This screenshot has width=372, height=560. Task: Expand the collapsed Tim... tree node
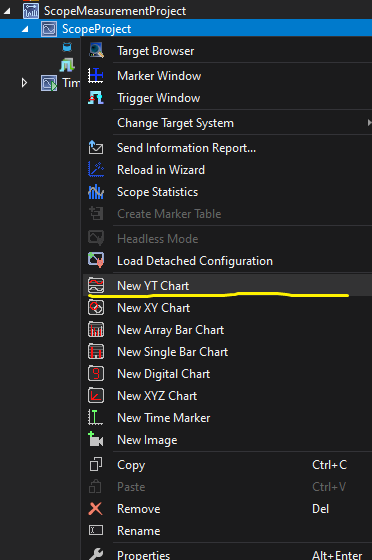[24, 83]
